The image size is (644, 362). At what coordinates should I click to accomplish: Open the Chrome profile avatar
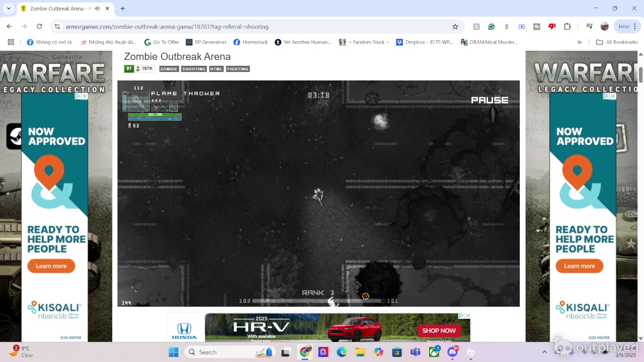pos(604,27)
